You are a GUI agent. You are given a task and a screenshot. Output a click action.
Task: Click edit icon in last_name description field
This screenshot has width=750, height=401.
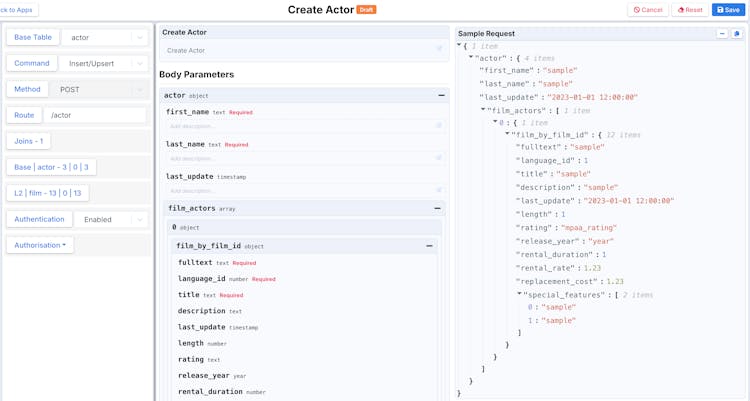[x=439, y=158]
